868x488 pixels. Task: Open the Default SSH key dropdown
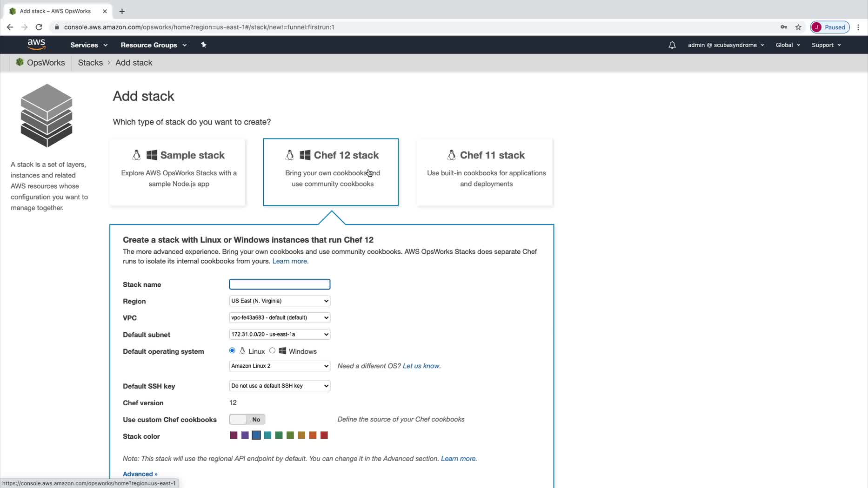[280, 386]
